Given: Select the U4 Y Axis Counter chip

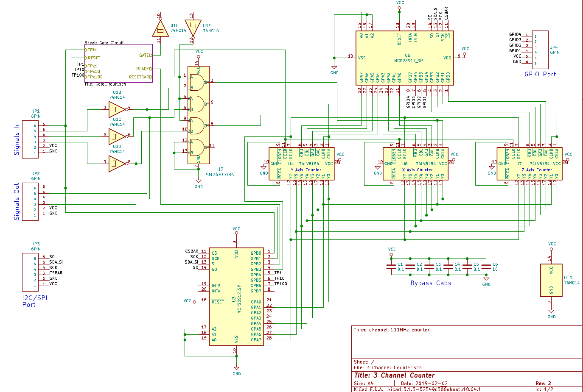Looking at the screenshot, I should coord(302,164).
